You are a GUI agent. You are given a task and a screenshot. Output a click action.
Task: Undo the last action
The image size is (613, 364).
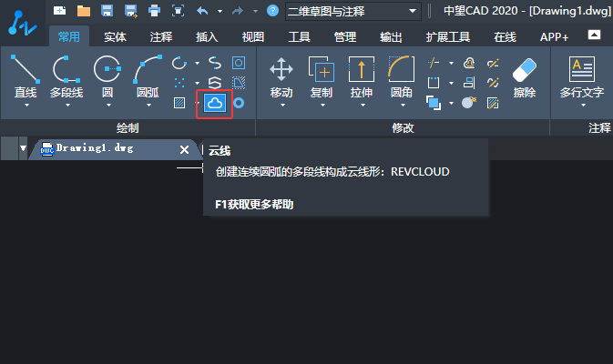[202, 11]
